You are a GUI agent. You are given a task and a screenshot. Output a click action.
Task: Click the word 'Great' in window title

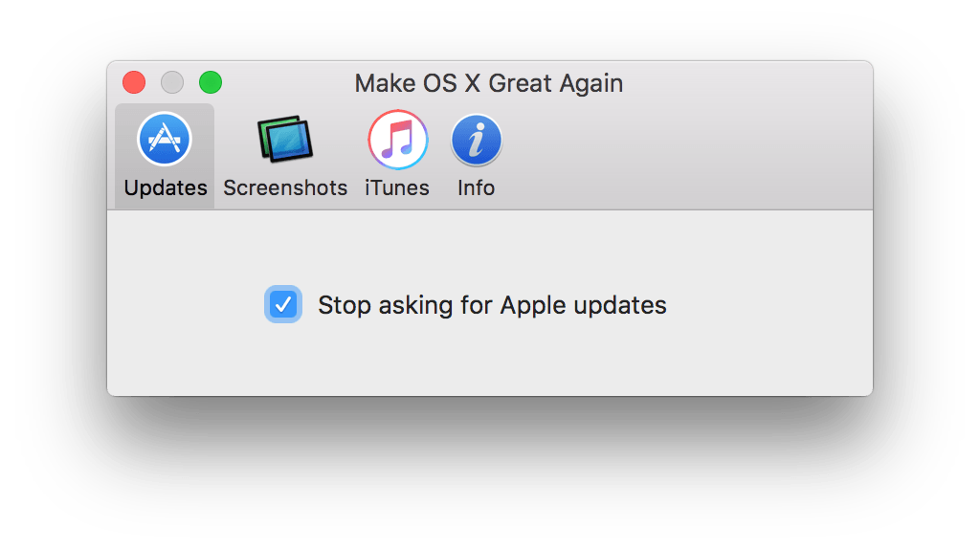[x=520, y=83]
